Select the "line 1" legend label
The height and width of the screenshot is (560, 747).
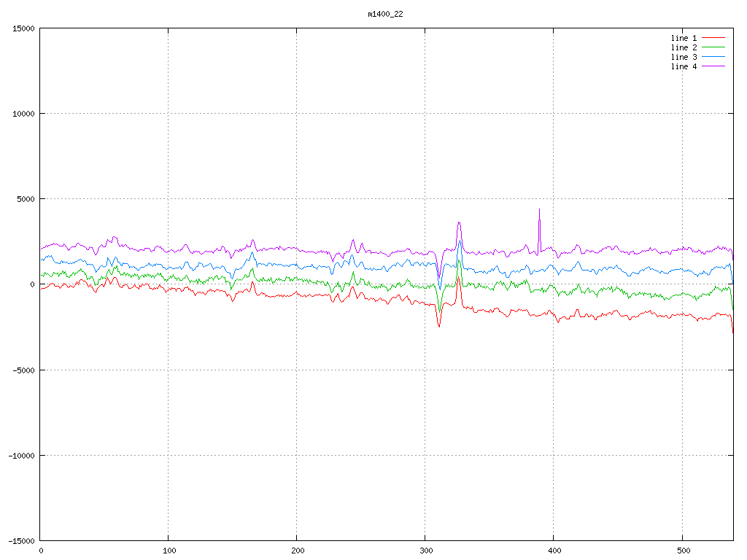coord(684,38)
